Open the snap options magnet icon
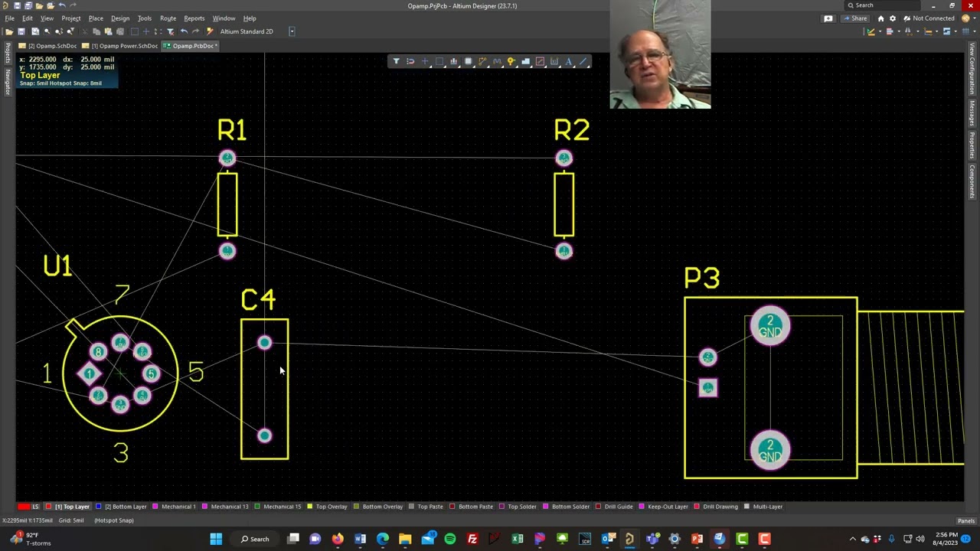Image resolution: width=980 pixels, height=551 pixels. (x=410, y=61)
